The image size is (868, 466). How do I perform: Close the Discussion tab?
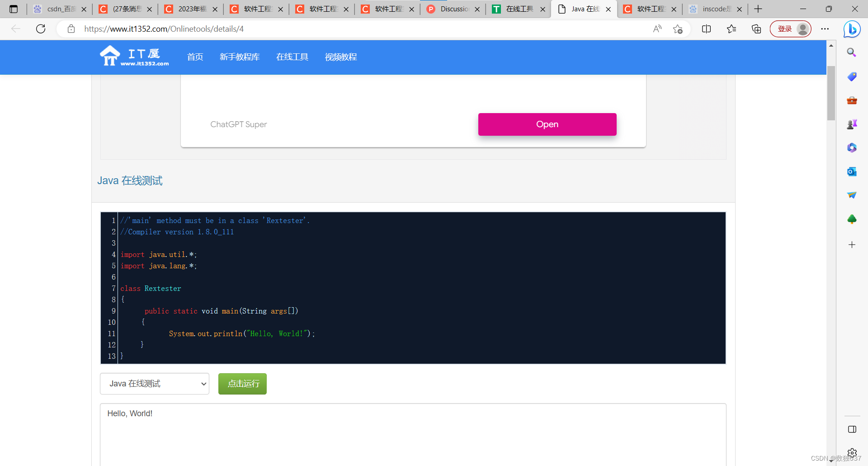tap(477, 9)
